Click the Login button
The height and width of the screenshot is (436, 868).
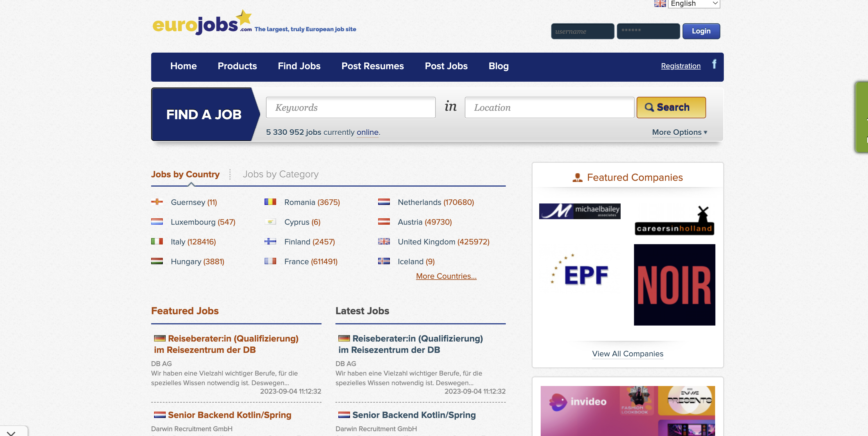point(701,31)
